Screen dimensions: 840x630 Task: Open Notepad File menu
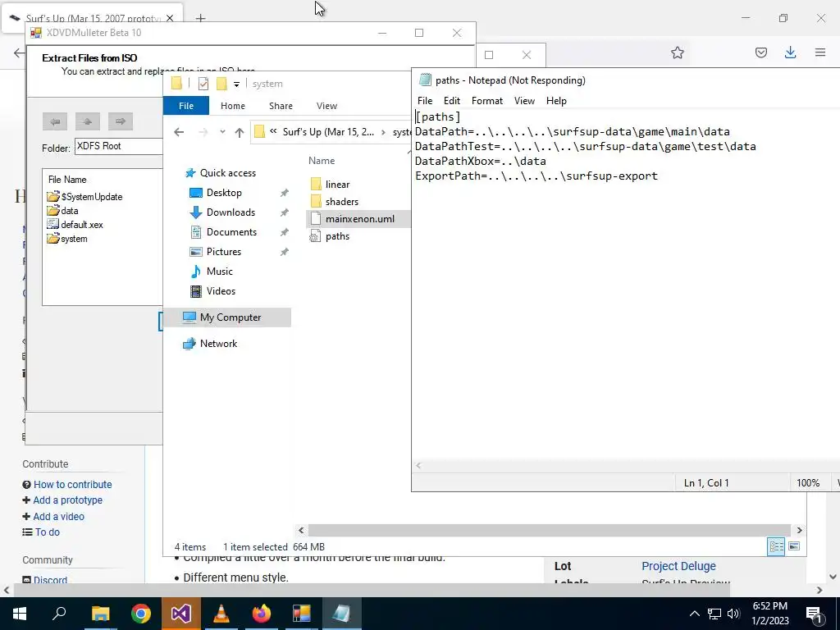pyautogui.click(x=425, y=101)
